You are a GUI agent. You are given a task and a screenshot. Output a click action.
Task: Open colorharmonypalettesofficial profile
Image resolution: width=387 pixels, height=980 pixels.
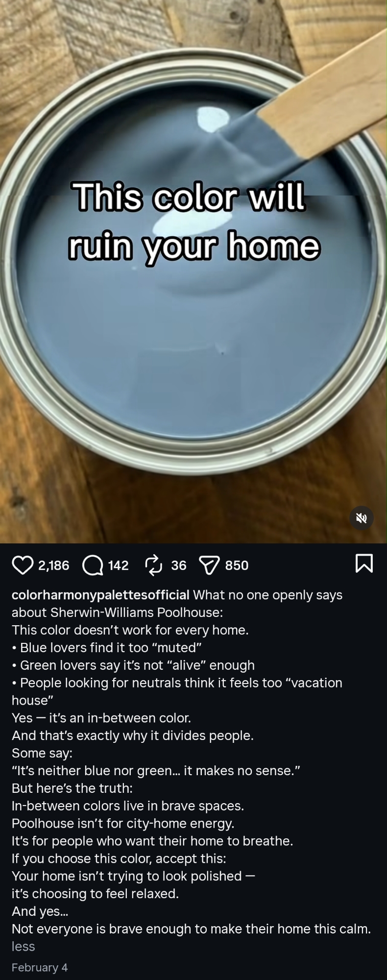click(100, 595)
